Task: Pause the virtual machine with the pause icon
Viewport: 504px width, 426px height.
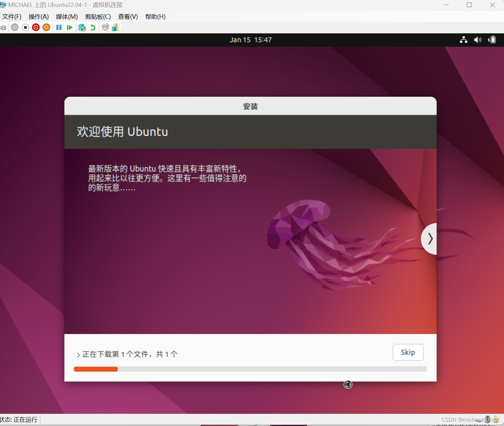Action: coord(59,27)
